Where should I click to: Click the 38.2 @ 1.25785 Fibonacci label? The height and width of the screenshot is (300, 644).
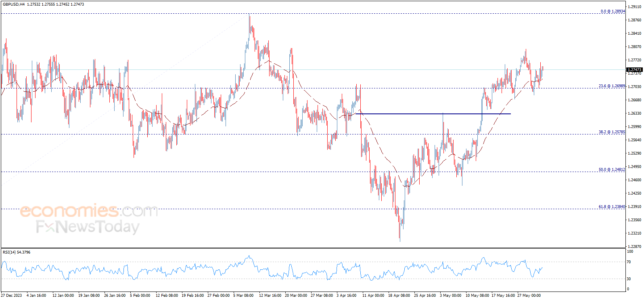[x=611, y=132]
